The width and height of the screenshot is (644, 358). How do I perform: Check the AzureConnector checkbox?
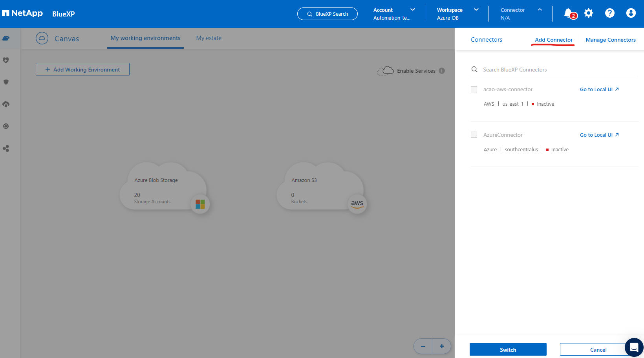click(x=474, y=135)
